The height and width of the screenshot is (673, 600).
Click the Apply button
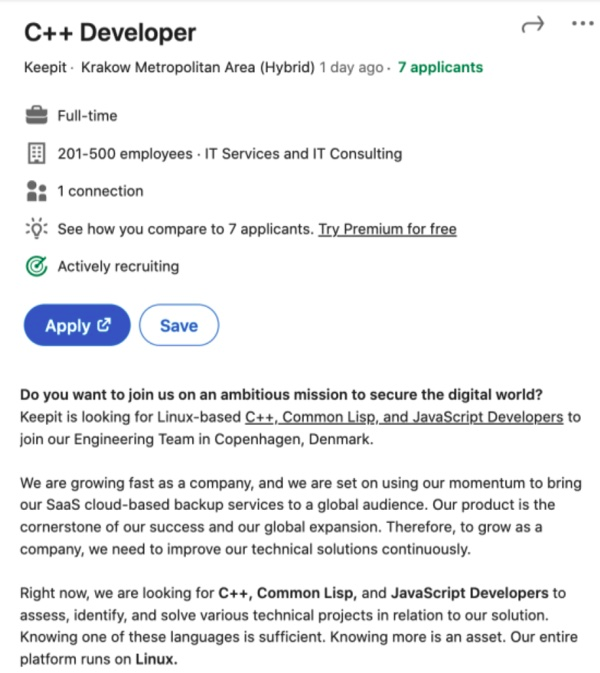[x=77, y=325]
